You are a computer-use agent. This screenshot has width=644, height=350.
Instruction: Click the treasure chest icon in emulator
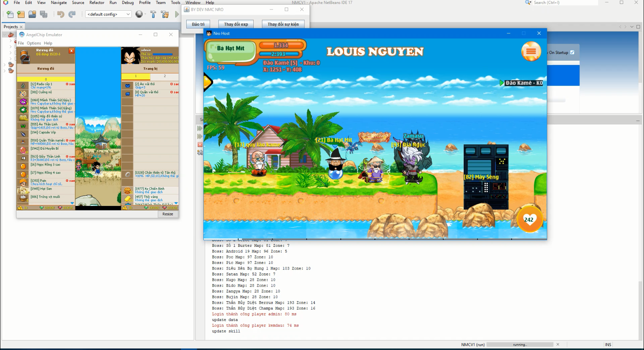pos(25,56)
